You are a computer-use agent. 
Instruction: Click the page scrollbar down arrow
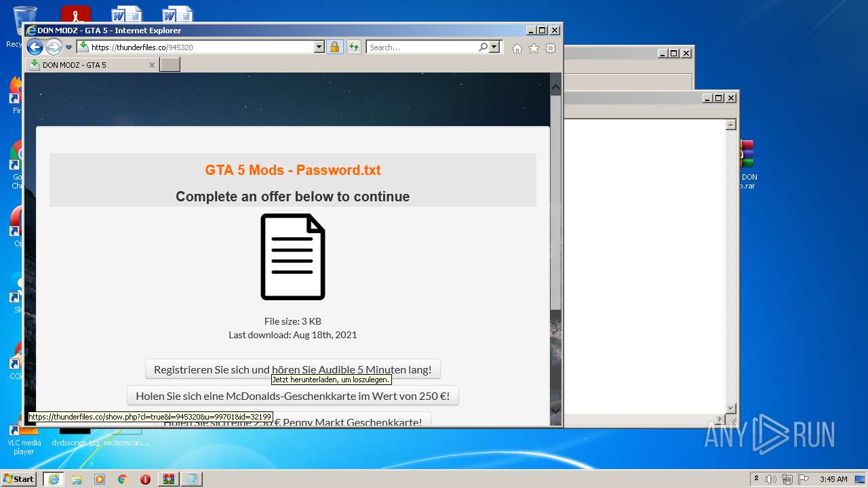coord(555,409)
